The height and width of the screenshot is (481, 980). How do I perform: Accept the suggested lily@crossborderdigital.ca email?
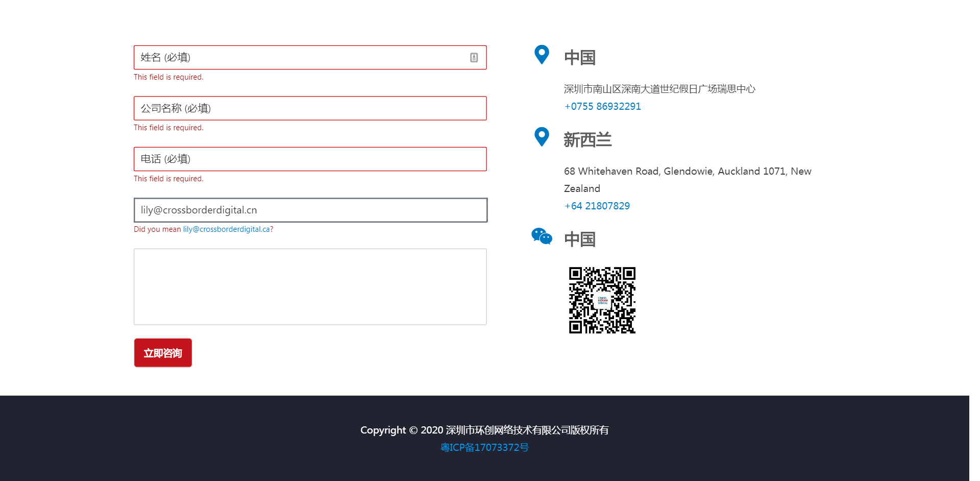(228, 229)
